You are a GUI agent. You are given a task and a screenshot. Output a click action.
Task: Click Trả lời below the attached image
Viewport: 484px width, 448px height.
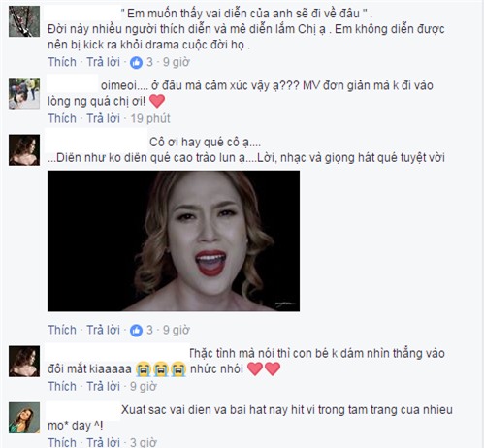tap(104, 330)
